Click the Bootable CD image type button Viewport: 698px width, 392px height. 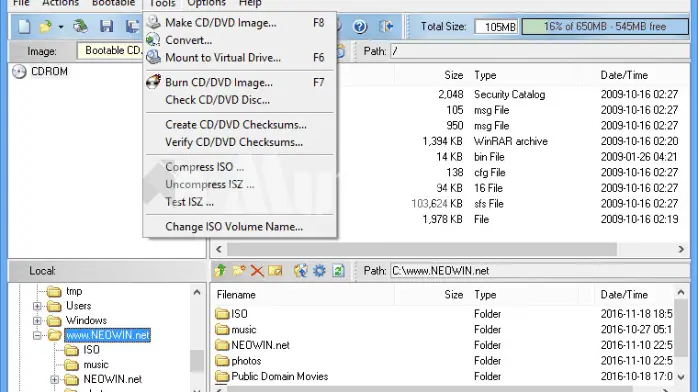[x=110, y=51]
